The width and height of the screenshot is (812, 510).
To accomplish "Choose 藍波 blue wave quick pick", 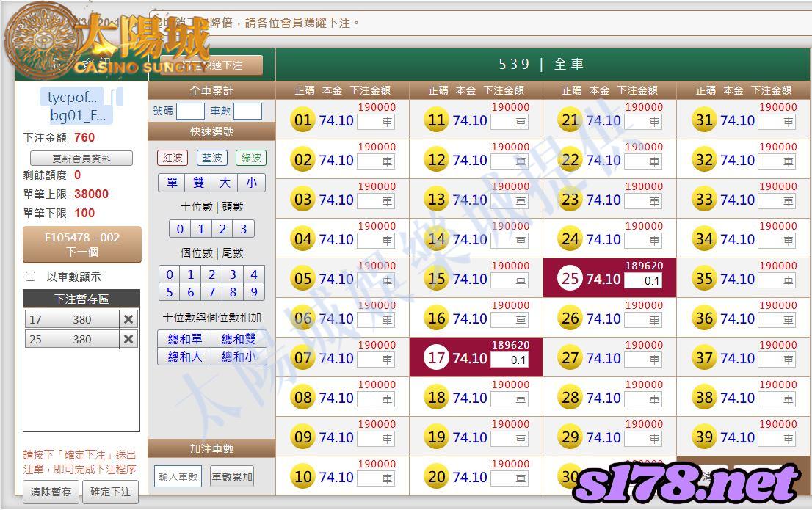I will 211,158.
